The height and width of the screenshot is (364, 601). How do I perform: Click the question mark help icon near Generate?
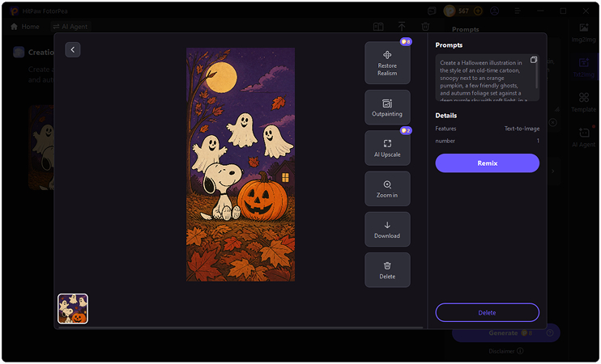550,333
